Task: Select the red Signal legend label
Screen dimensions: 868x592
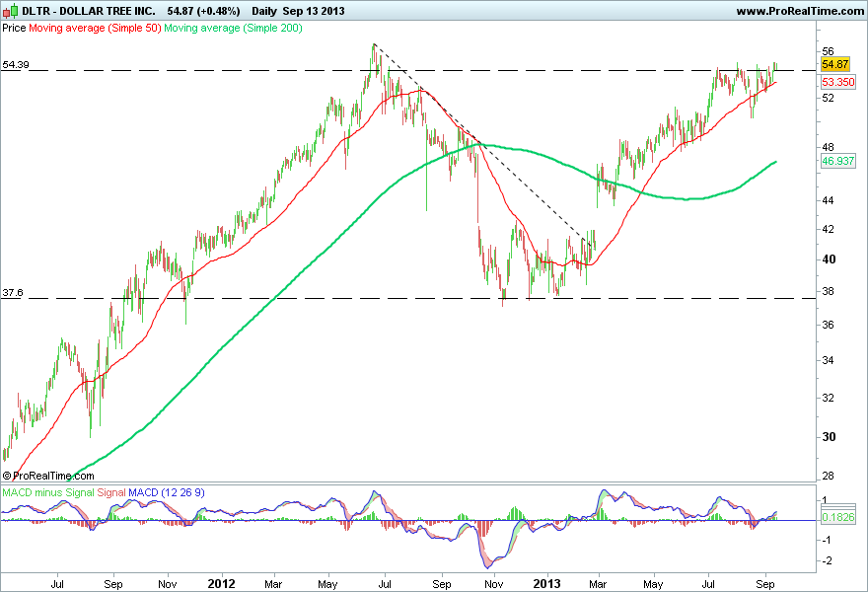Action: click(111, 492)
